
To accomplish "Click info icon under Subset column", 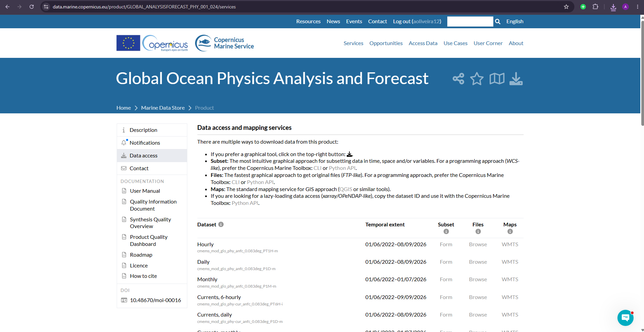I will [x=446, y=231].
